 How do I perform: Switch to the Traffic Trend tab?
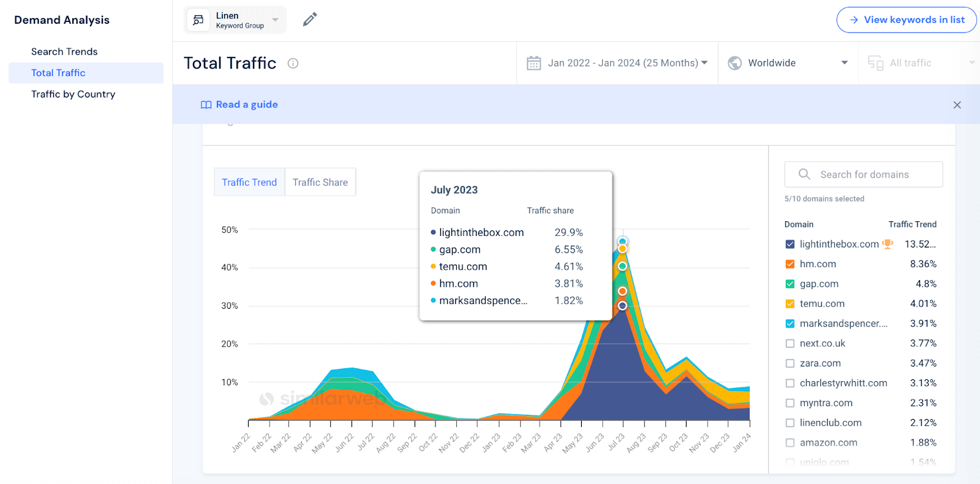[249, 182]
